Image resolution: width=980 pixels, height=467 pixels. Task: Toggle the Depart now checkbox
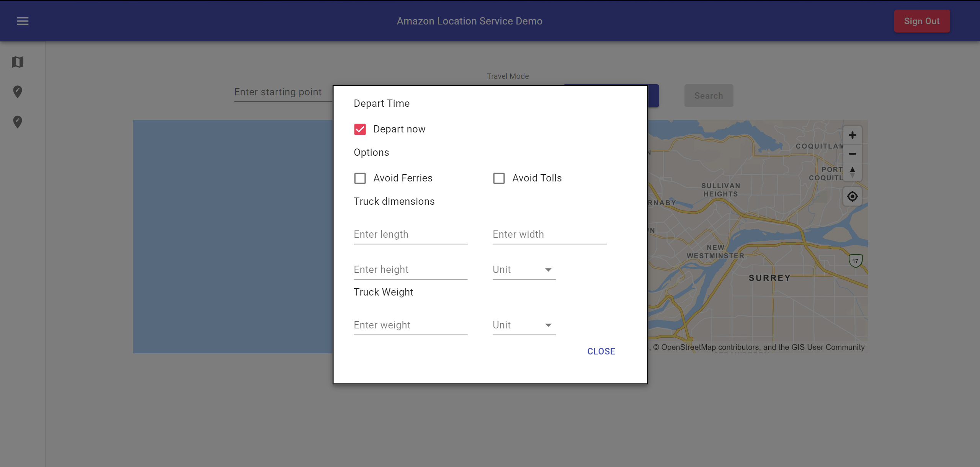[x=360, y=129]
